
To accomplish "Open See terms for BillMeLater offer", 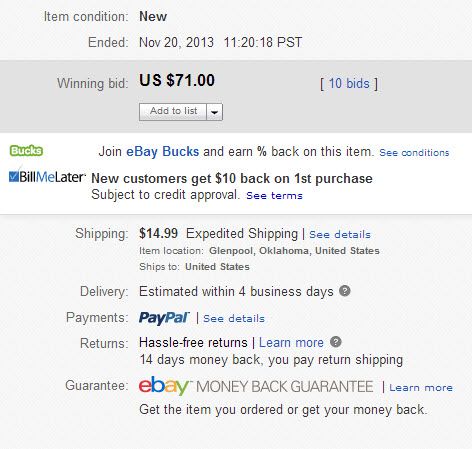I will [274, 196].
